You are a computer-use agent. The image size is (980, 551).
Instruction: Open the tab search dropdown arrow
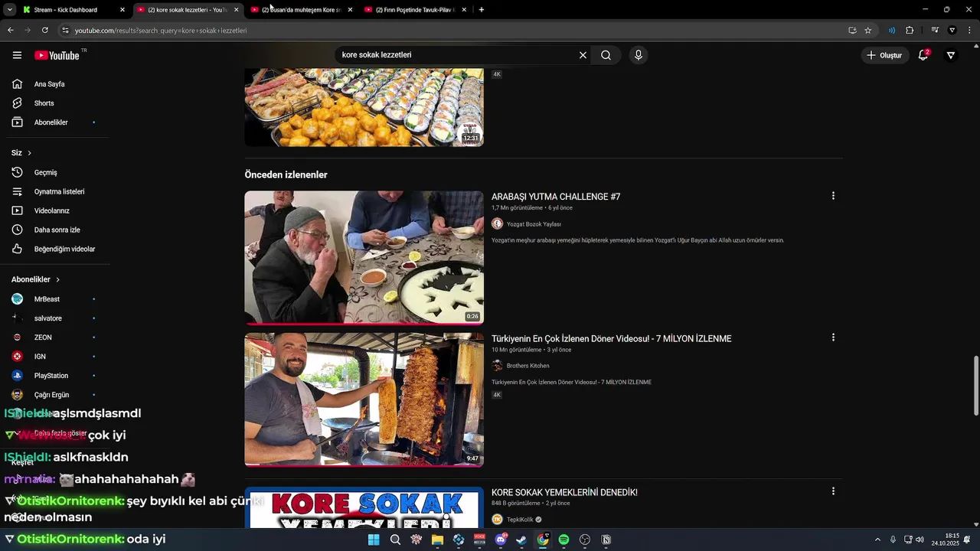tap(10, 10)
